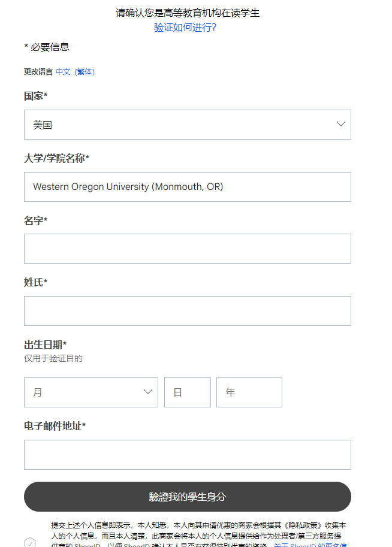Viewport: 392px width, 547px height.
Task: Click the 驗證我的學生身分 button
Action: pyautogui.click(x=188, y=497)
